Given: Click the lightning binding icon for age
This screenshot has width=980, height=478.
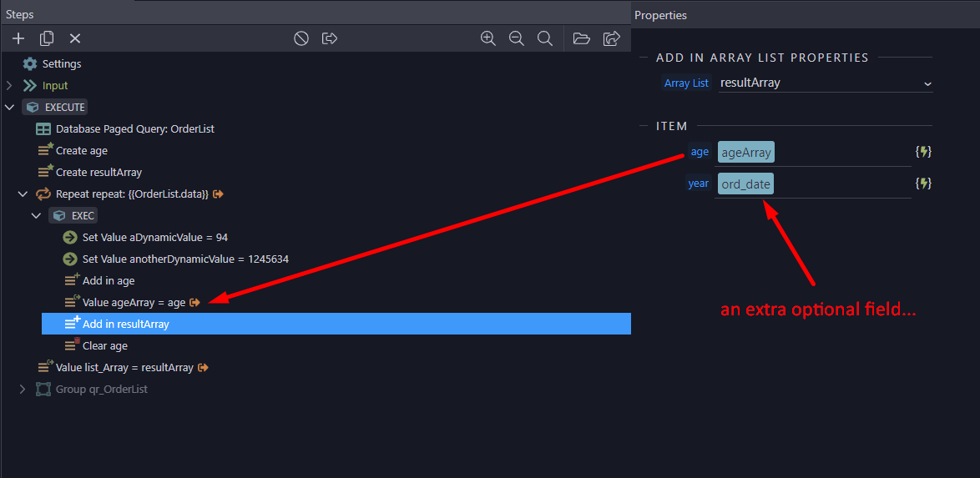Looking at the screenshot, I should pos(924,151).
